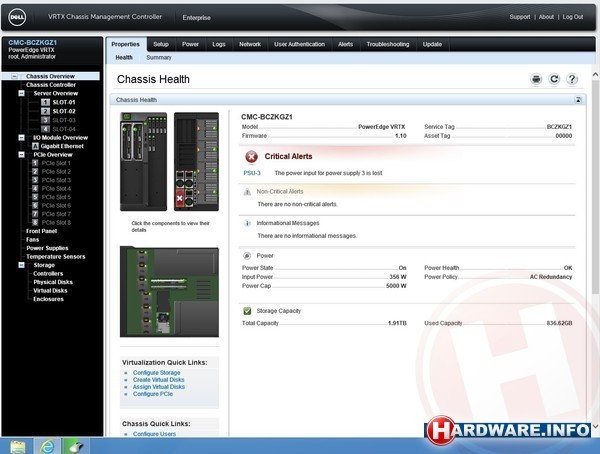This screenshot has height=454, width=600.
Task: Open the PSU-3 alert link
Action: point(252,173)
